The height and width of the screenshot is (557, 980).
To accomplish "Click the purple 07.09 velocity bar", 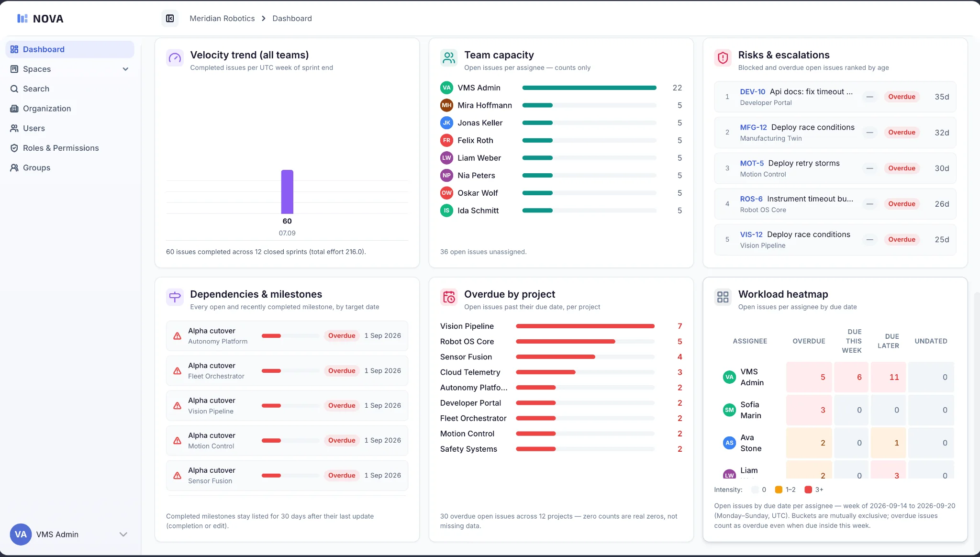I will tap(287, 192).
